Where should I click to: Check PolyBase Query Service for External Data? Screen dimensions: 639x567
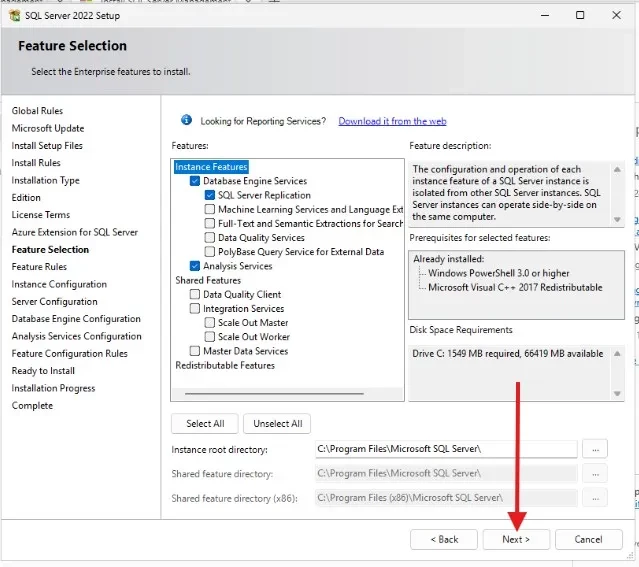pos(209,252)
